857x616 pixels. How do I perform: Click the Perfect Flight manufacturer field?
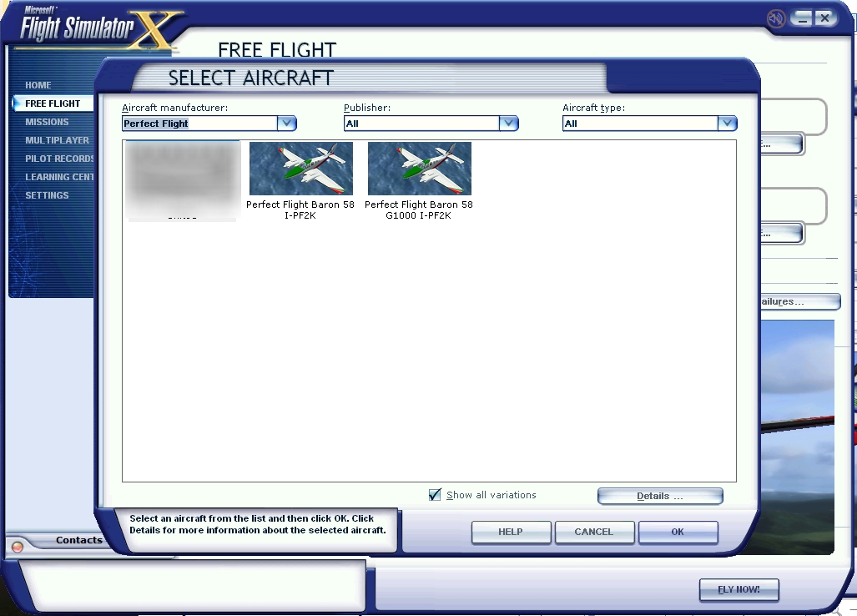[x=200, y=124]
